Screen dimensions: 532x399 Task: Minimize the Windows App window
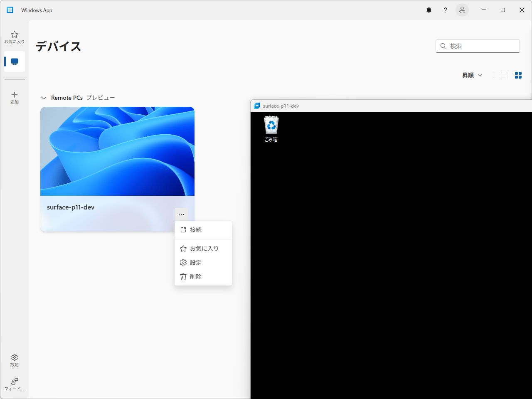pyautogui.click(x=484, y=10)
